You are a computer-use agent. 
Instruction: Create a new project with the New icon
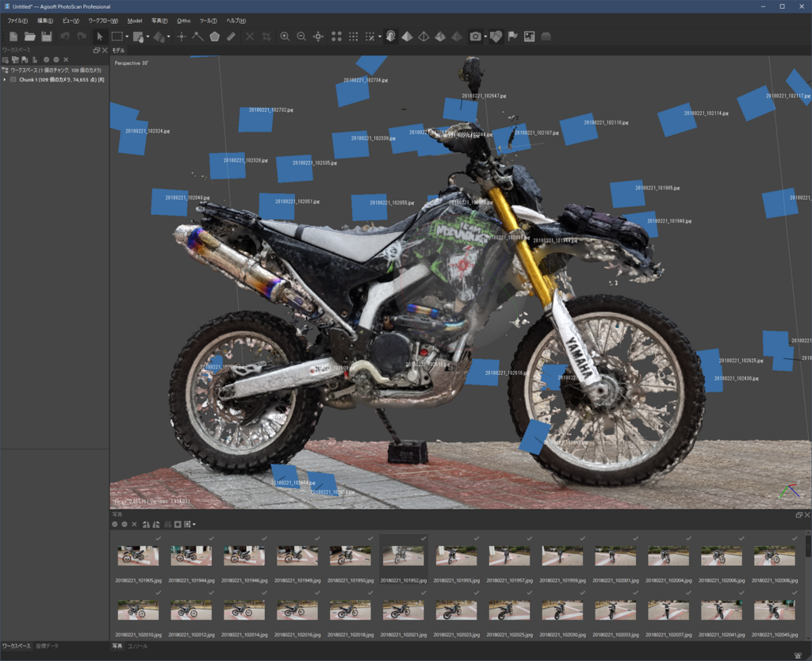tap(13, 36)
